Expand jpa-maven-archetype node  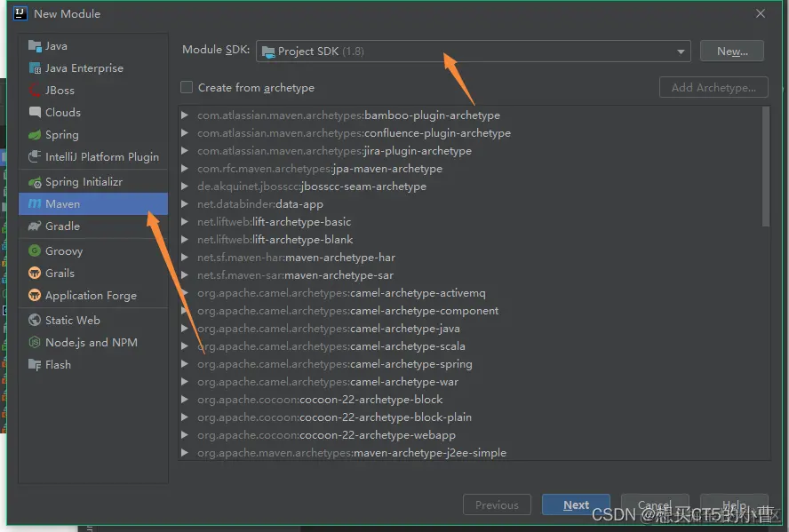[x=185, y=169]
